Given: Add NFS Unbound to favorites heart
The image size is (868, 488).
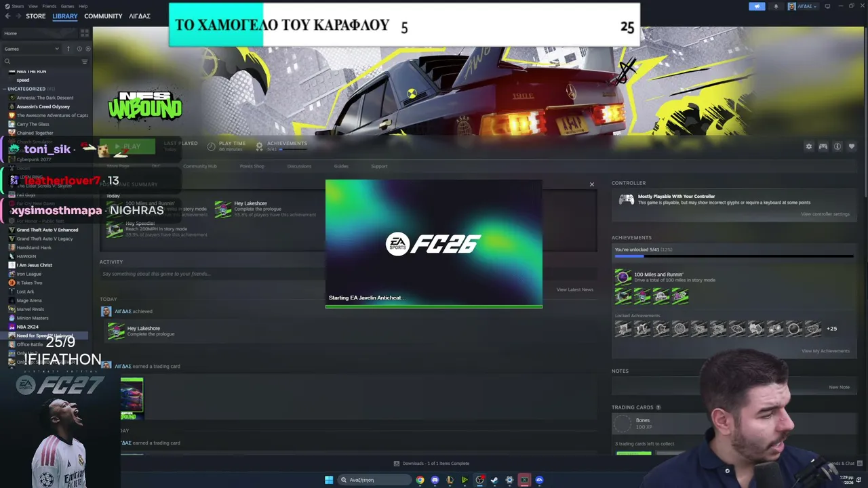Looking at the screenshot, I should pos(852,146).
